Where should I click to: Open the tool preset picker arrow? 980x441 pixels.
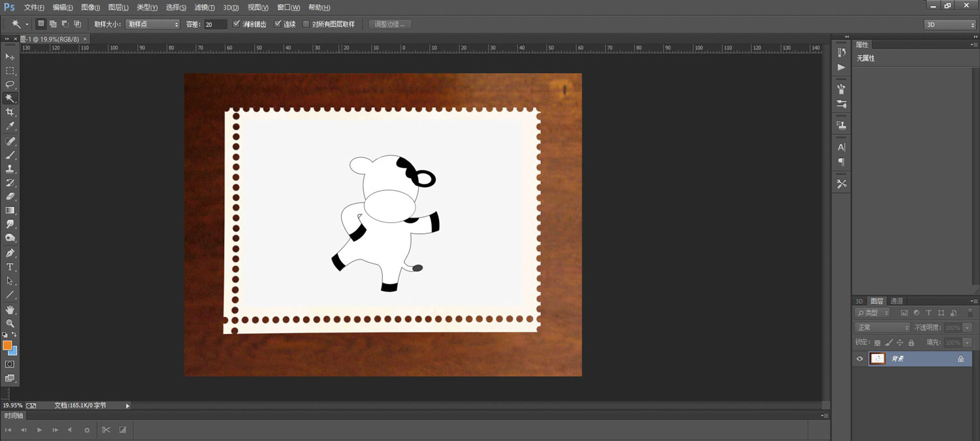pos(27,24)
